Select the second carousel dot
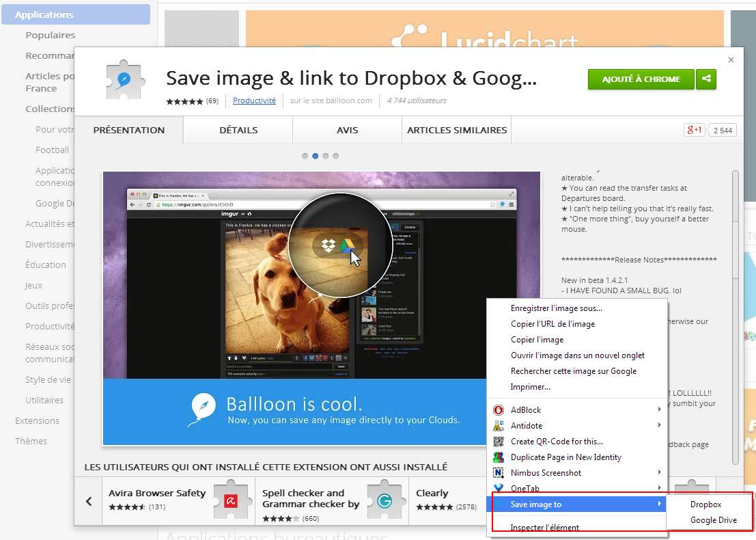 (316, 156)
